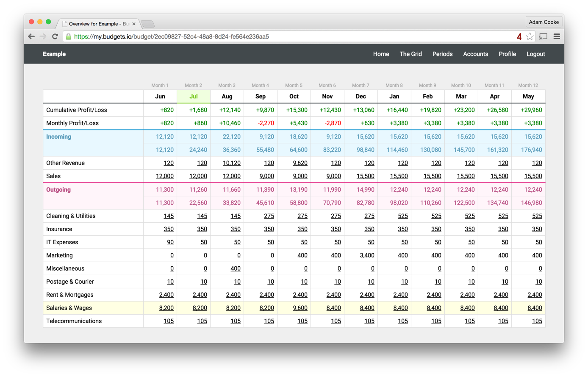The height and width of the screenshot is (377, 588).
Task: Open IT Expenses value 90 for Jun
Action: tap(170, 242)
